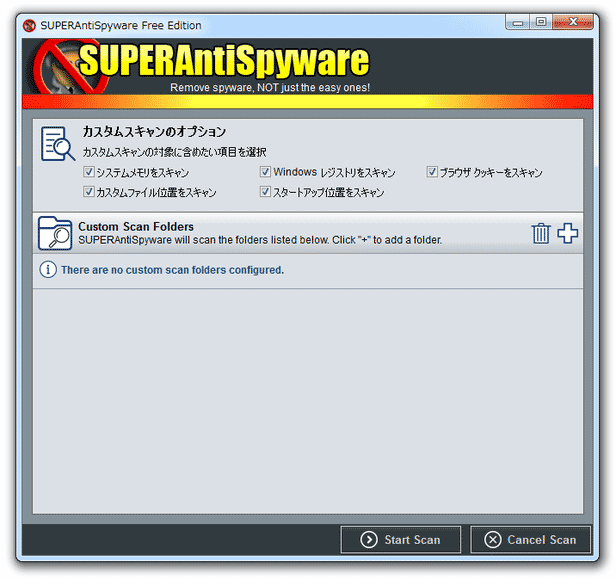616x580 pixels.
Task: Toggle ブラウザ クッキーをスキャン checkbox
Action: click(432, 172)
